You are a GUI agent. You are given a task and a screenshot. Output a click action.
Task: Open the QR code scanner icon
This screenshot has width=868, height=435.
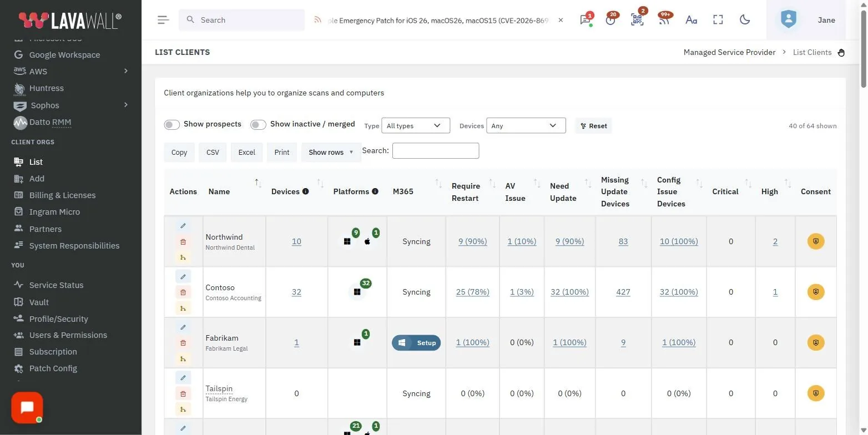point(637,20)
